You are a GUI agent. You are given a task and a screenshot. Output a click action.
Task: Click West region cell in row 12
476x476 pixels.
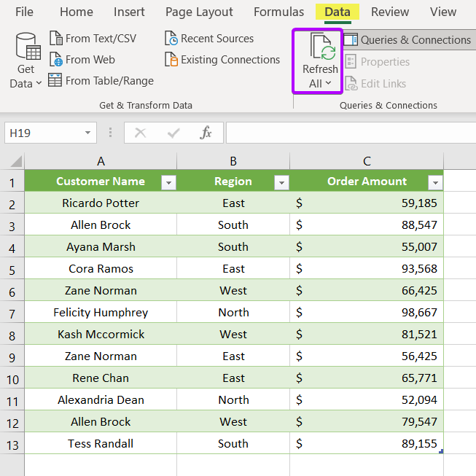pos(233,421)
